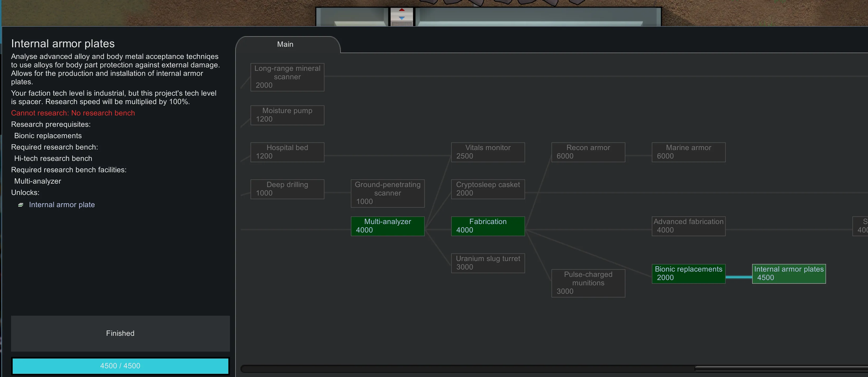The width and height of the screenshot is (868, 377).
Task: Choose Bionic replacements research node
Action: click(688, 273)
